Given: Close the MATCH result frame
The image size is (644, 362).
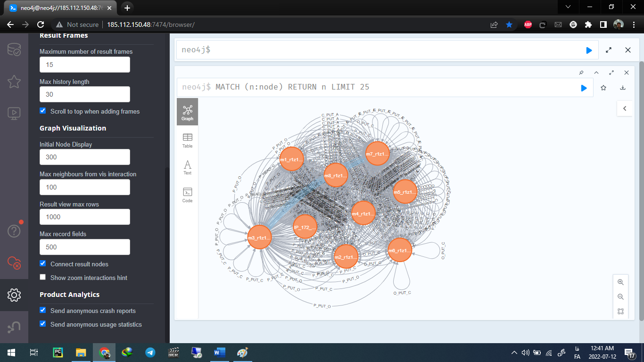Looking at the screenshot, I should [627, 73].
